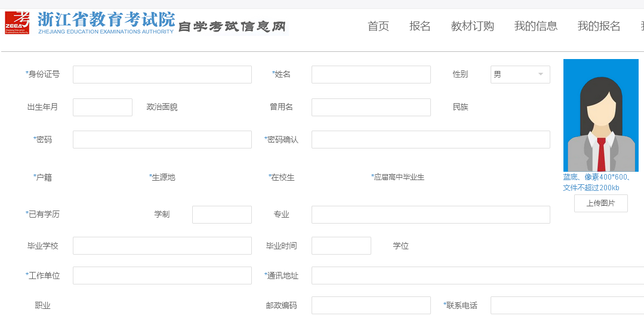Click the 联系电话 input field
The width and height of the screenshot is (644, 325).
coord(567,305)
